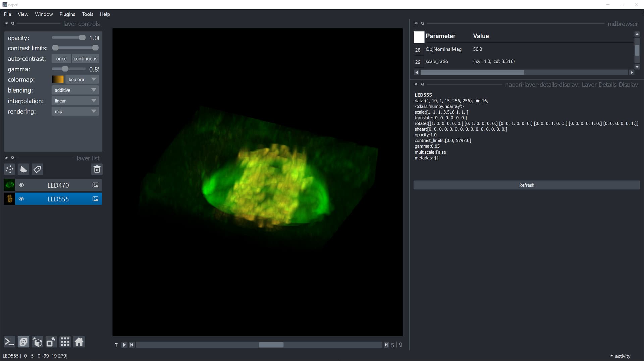Adjust the gamma slider
This screenshot has height=361, width=644.
click(x=65, y=69)
